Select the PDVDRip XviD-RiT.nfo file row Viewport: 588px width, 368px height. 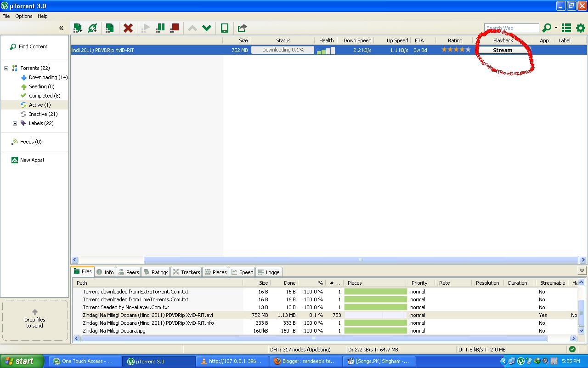click(x=325, y=323)
